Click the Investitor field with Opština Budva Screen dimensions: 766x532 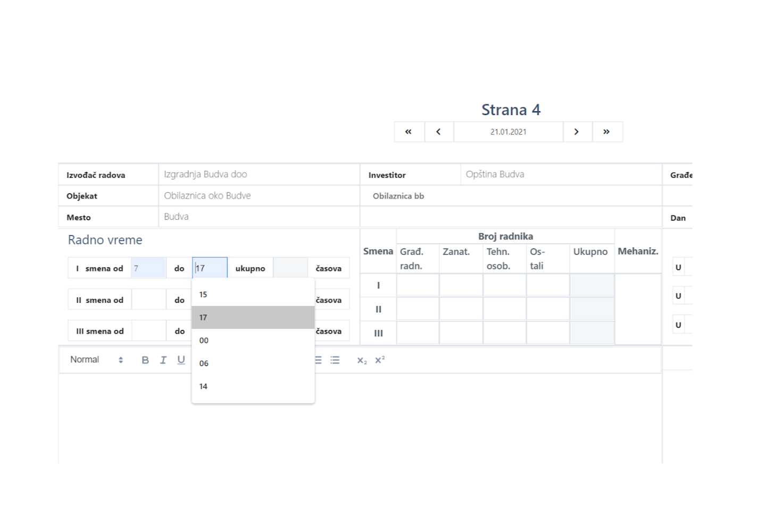tap(560, 174)
